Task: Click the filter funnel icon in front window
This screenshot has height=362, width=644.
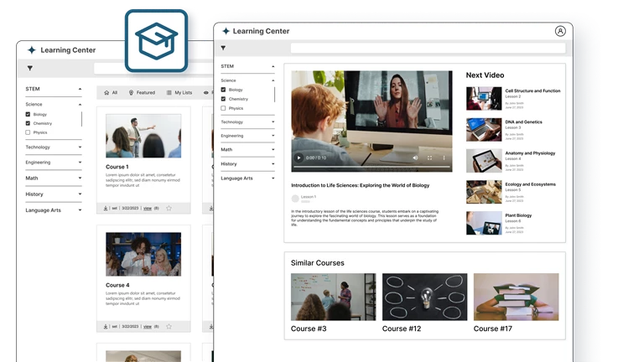Action: coord(223,49)
